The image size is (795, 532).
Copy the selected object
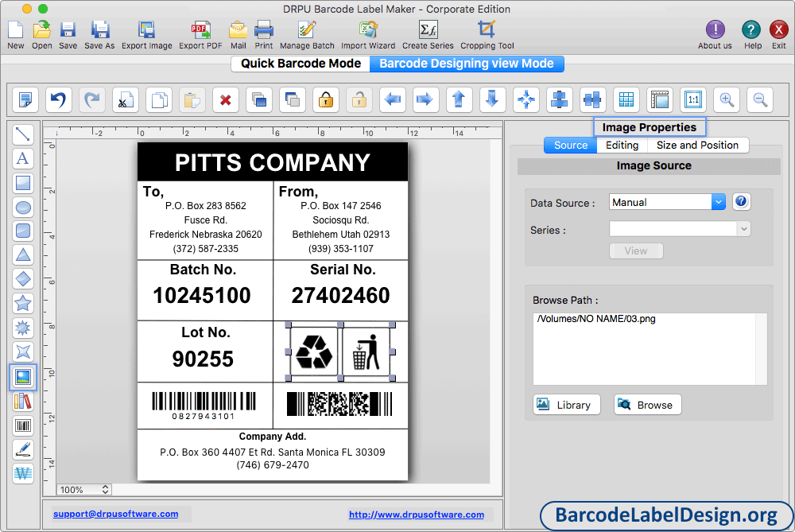pyautogui.click(x=159, y=99)
